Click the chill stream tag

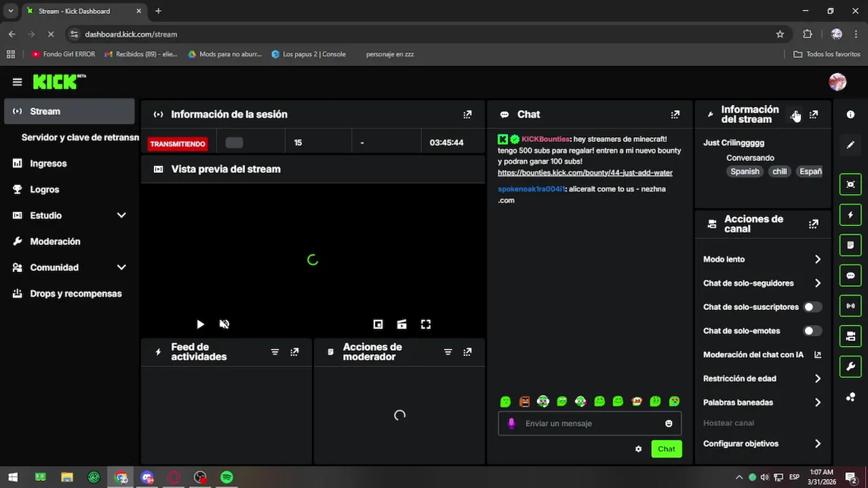click(x=780, y=171)
